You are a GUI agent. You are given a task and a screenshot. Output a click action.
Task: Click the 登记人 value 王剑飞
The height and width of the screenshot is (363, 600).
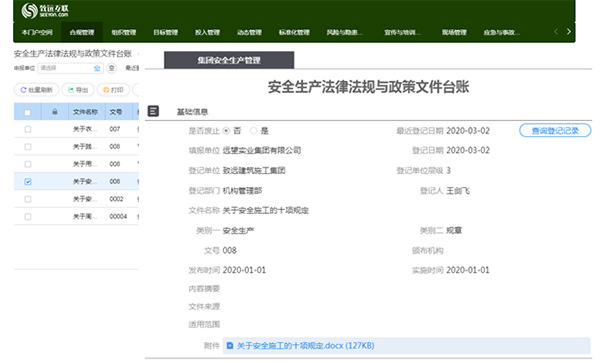click(x=458, y=190)
